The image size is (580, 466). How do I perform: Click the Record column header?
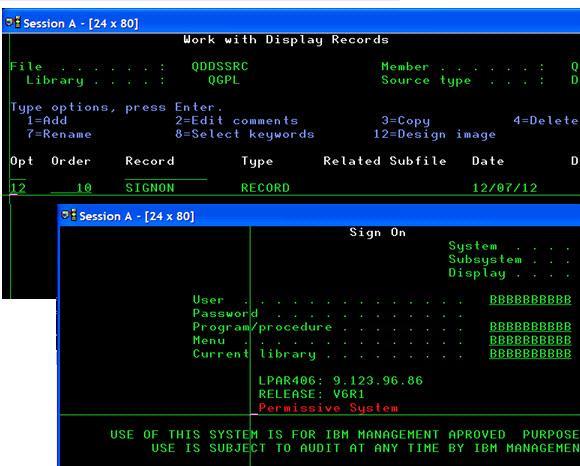pos(150,161)
